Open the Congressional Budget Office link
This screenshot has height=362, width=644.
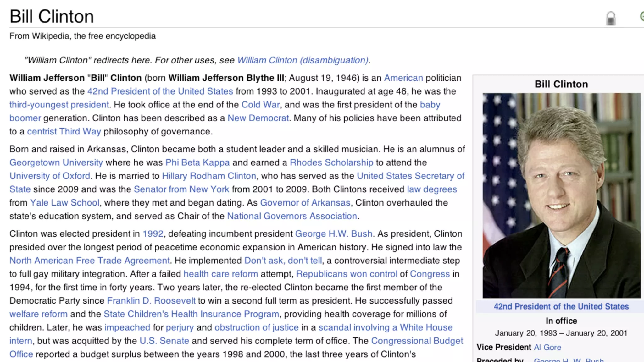coord(417,341)
